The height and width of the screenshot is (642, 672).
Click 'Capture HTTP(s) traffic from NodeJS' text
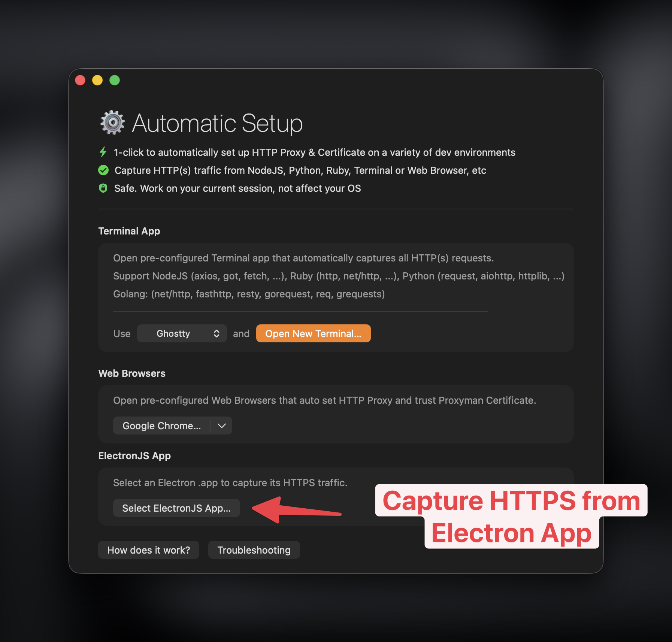[300, 170]
